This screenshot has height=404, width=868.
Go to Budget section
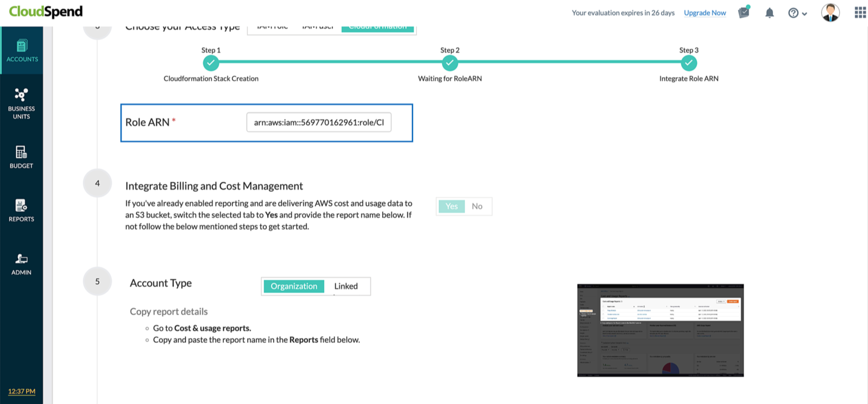[x=21, y=157]
